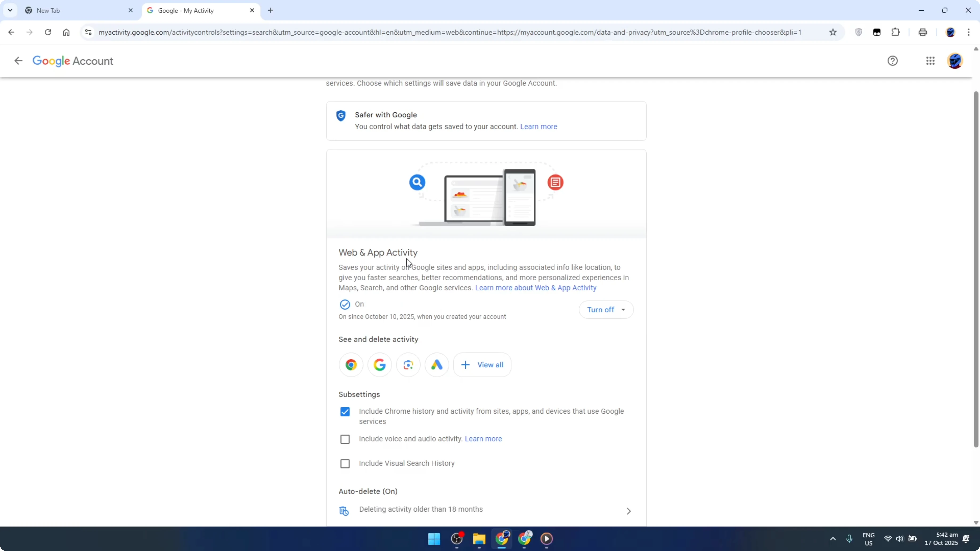Screen dimensions: 980x551
Task: Bookmark this page via the star icon
Action: coord(833,32)
